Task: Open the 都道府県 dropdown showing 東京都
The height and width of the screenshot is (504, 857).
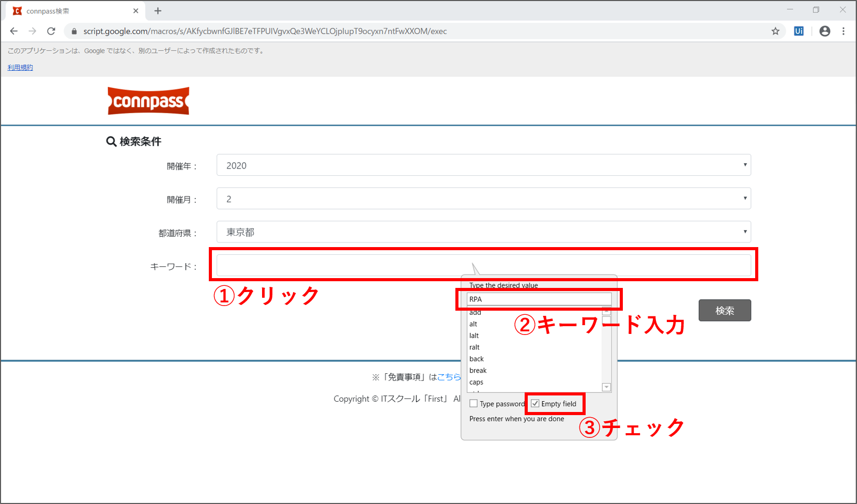Action: (483, 232)
